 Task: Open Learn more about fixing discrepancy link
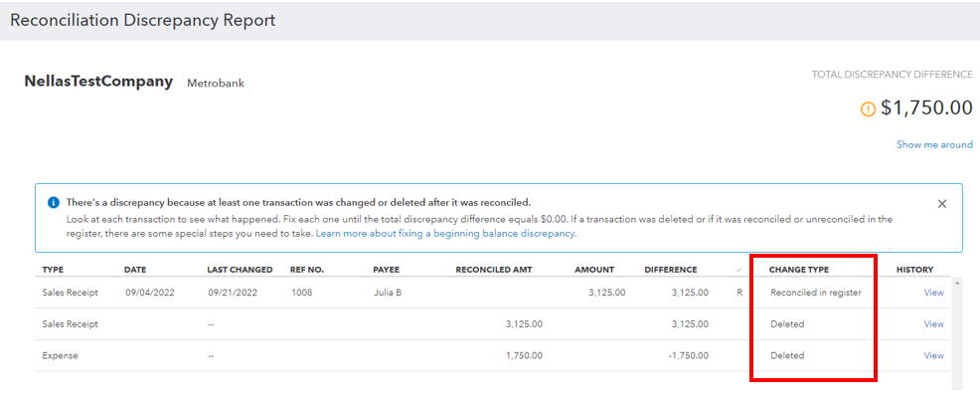(445, 234)
